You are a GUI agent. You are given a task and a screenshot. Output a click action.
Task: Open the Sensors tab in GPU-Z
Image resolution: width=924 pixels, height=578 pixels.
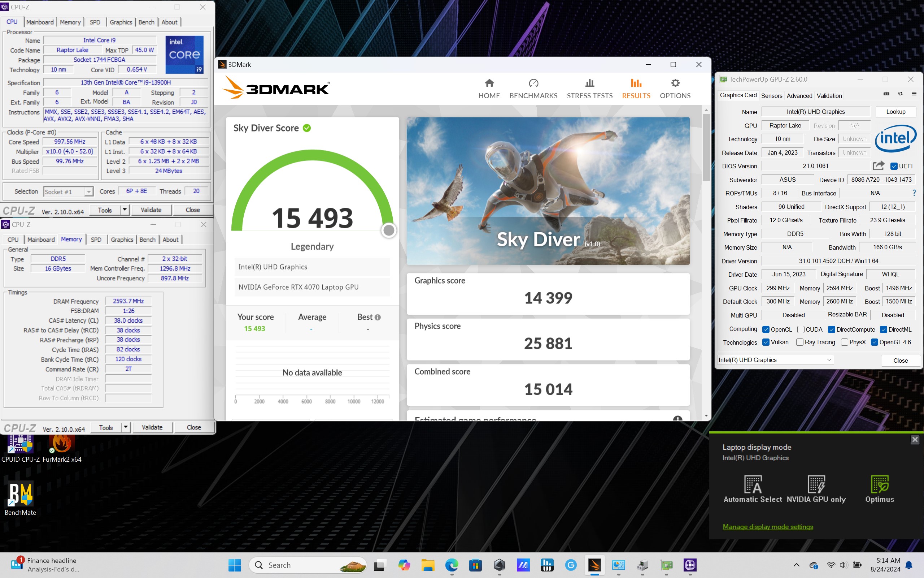tap(772, 96)
